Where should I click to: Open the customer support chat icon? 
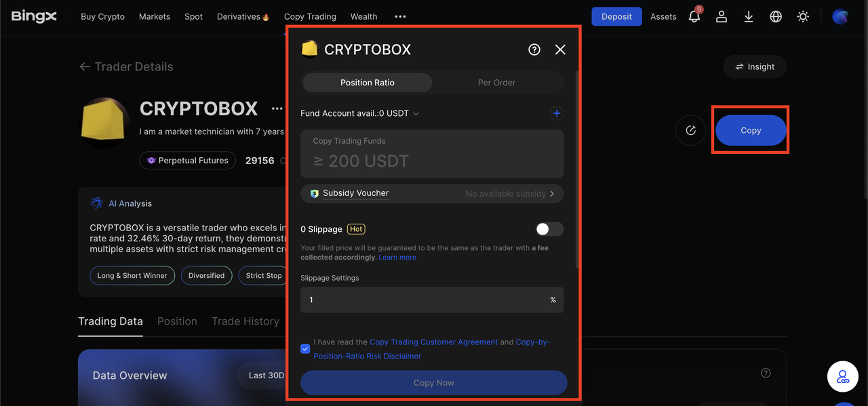coord(842,376)
